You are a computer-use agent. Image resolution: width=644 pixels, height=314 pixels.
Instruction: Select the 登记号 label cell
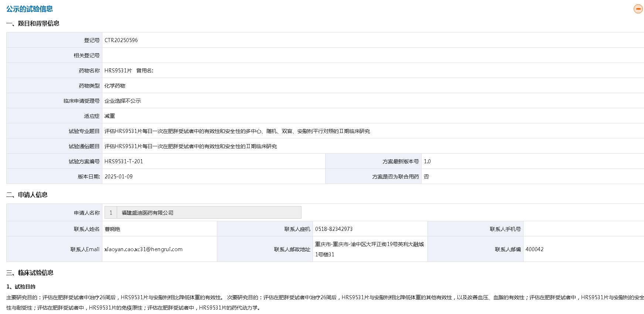tap(54, 40)
